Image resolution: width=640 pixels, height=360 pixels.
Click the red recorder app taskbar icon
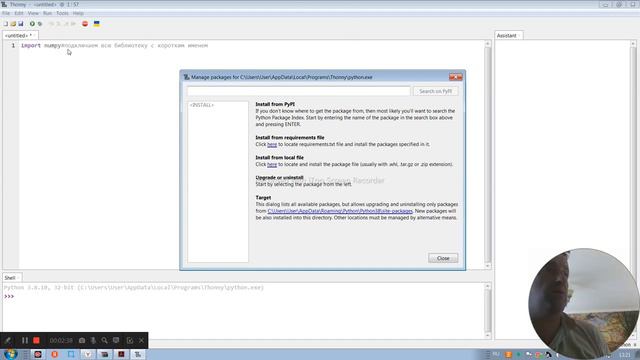click(38, 354)
